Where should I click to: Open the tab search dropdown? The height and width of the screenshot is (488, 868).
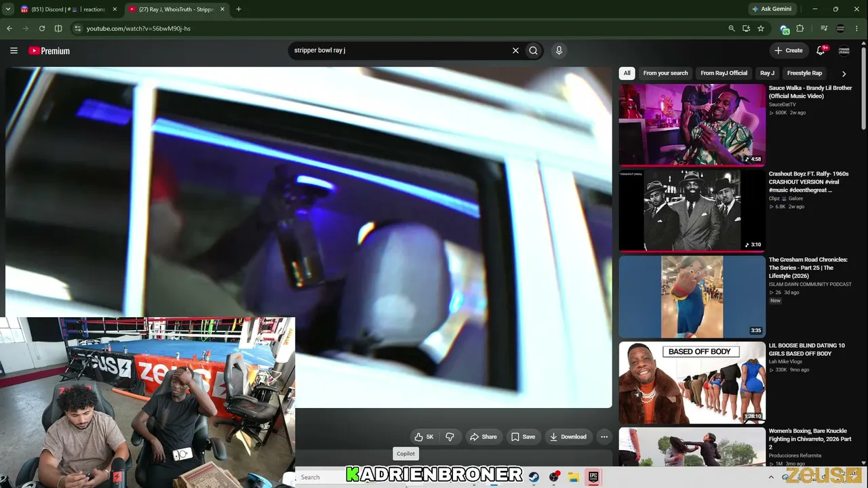tap(8, 9)
